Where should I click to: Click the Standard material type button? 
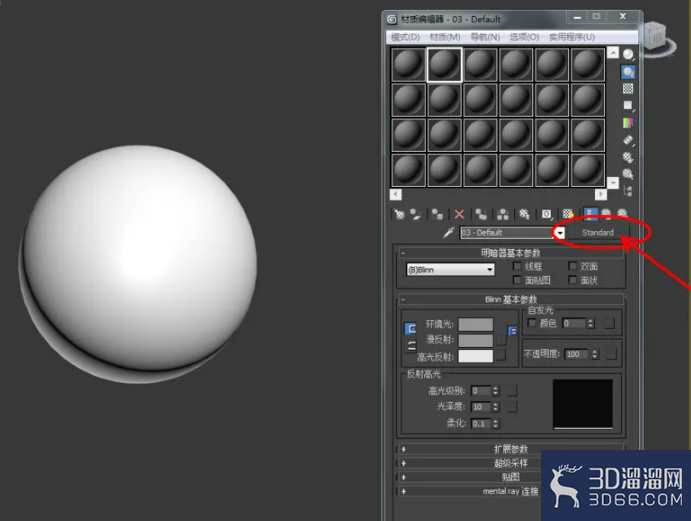[598, 232]
